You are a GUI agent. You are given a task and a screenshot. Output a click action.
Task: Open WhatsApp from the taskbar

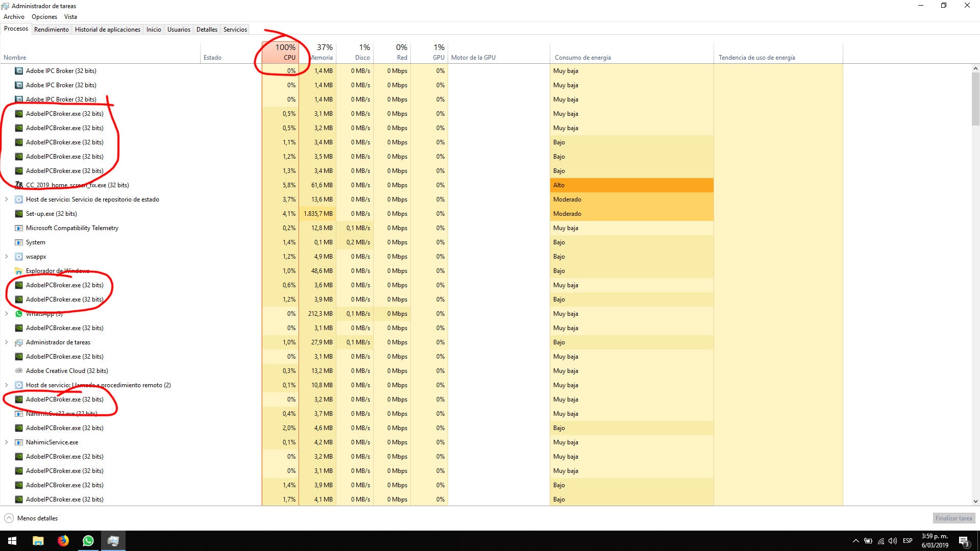tap(88, 541)
